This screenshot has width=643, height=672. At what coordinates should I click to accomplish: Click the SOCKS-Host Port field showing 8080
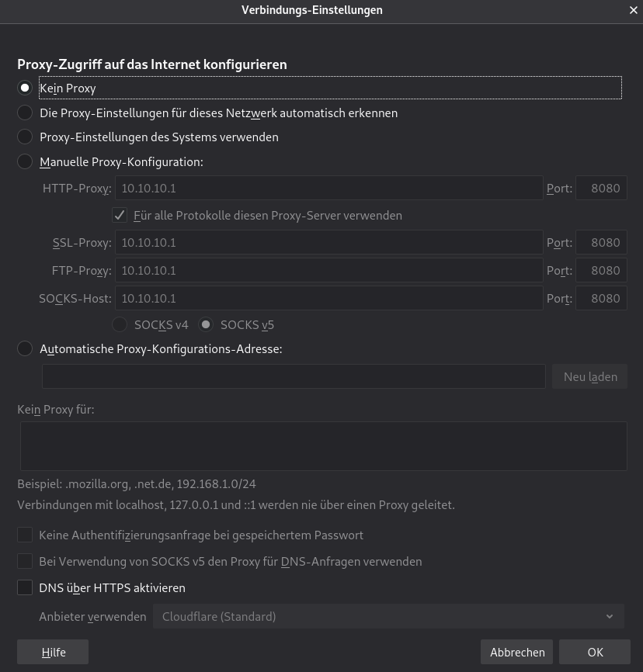[601, 298]
